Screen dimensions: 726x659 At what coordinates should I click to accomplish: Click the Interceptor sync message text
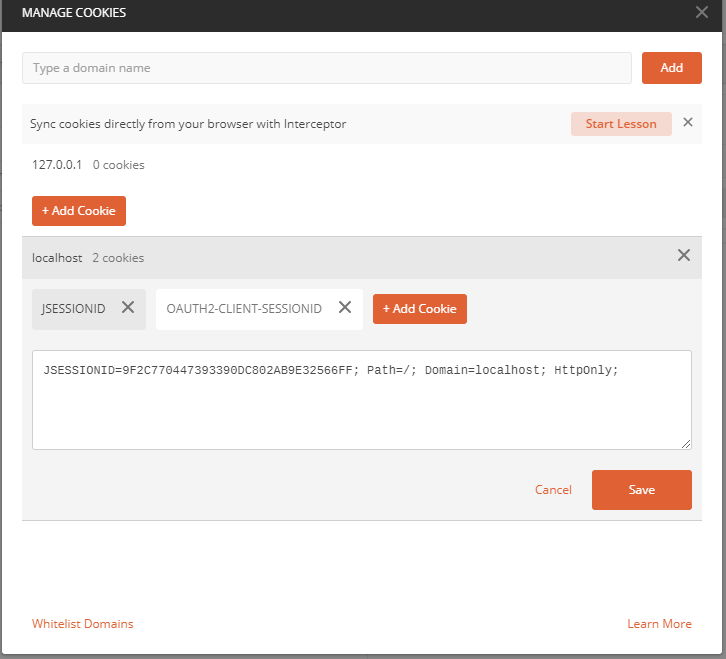pos(188,124)
